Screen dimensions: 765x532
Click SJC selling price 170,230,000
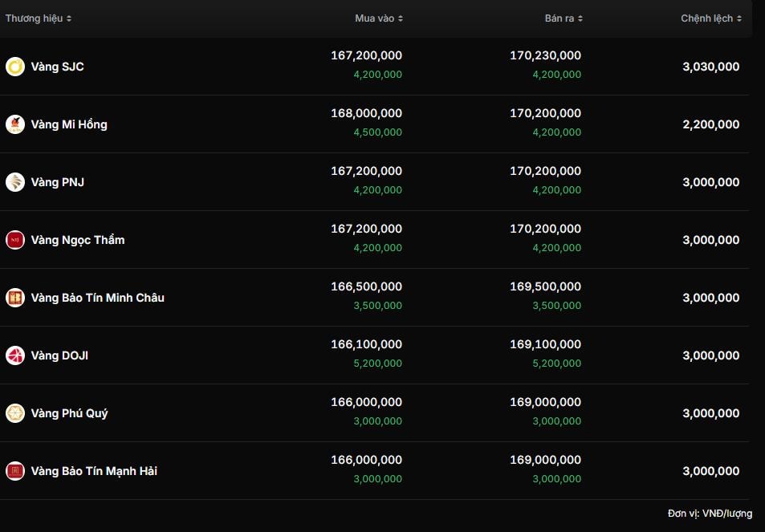[545, 55]
